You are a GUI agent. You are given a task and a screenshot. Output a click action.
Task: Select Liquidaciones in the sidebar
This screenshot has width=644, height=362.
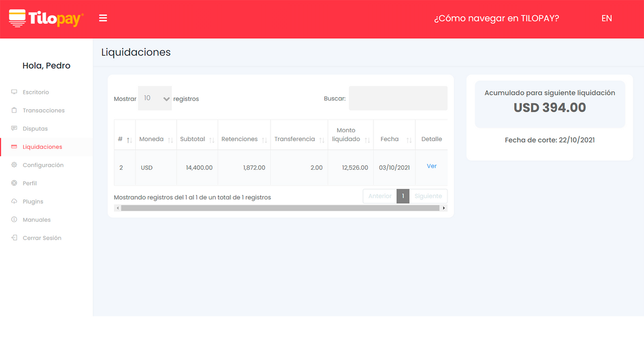(43, 147)
